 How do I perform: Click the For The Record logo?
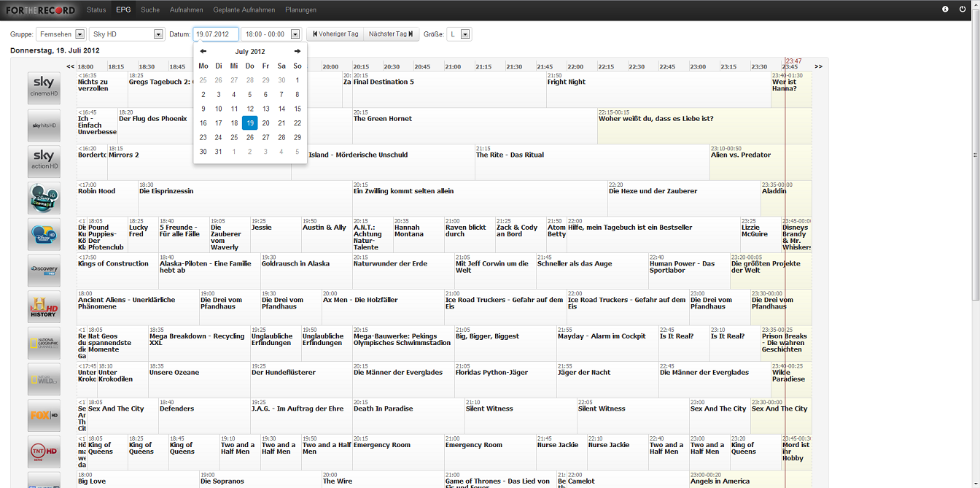(40, 10)
